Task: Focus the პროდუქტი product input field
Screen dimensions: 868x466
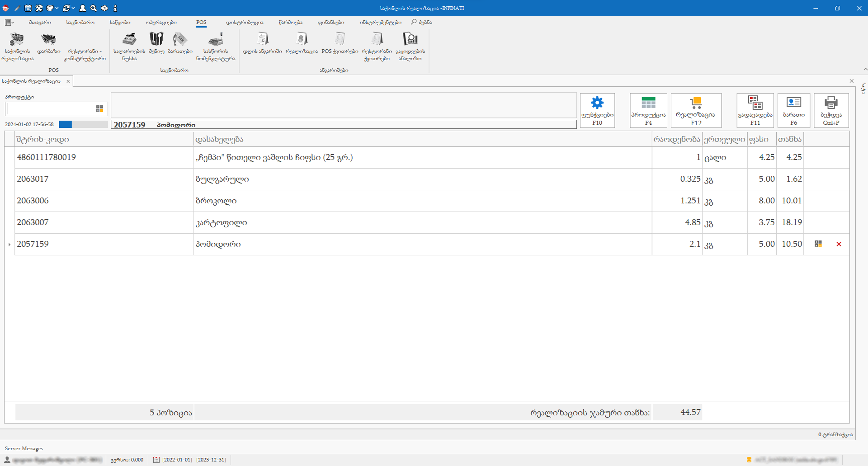Action: [x=50, y=109]
